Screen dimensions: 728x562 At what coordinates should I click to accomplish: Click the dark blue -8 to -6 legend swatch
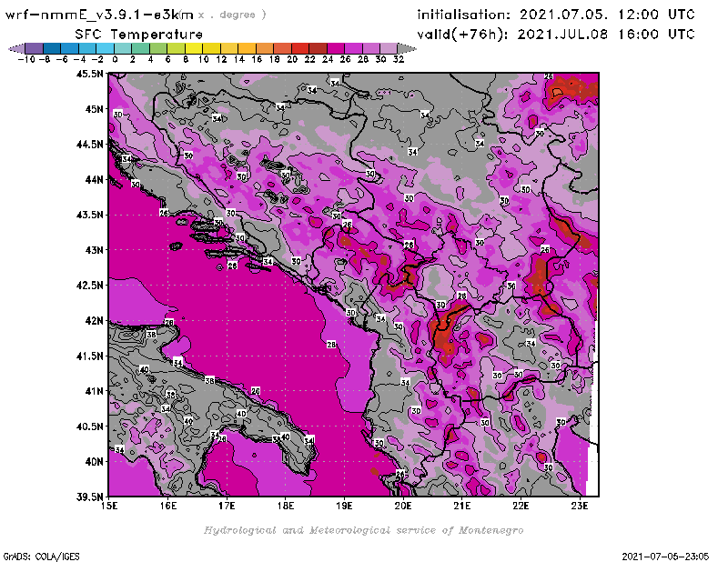click(x=52, y=48)
